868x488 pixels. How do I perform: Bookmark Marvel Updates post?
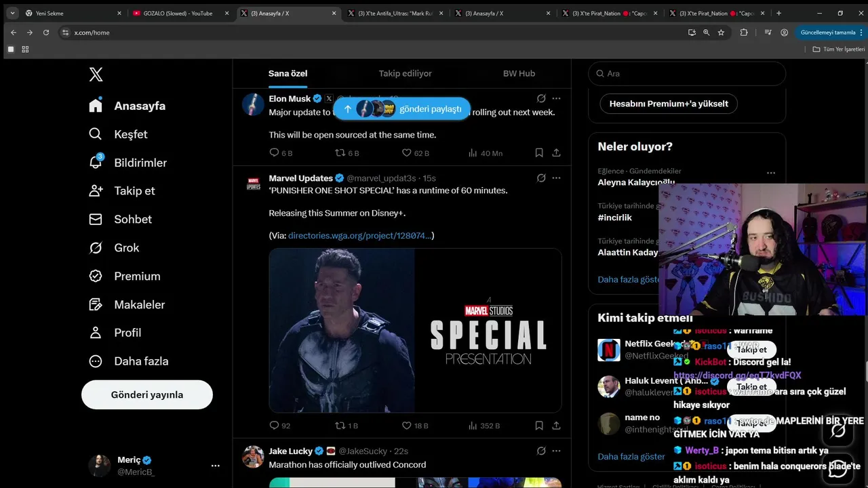pos(539,426)
